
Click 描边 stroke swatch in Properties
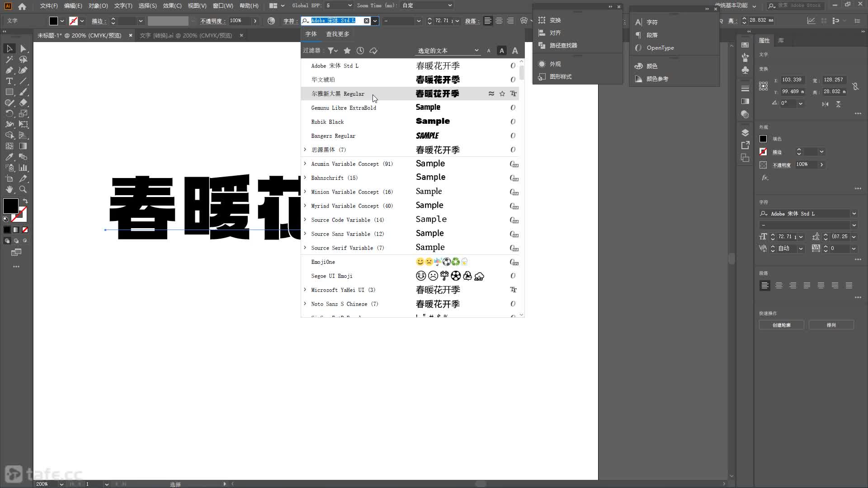[x=763, y=152]
